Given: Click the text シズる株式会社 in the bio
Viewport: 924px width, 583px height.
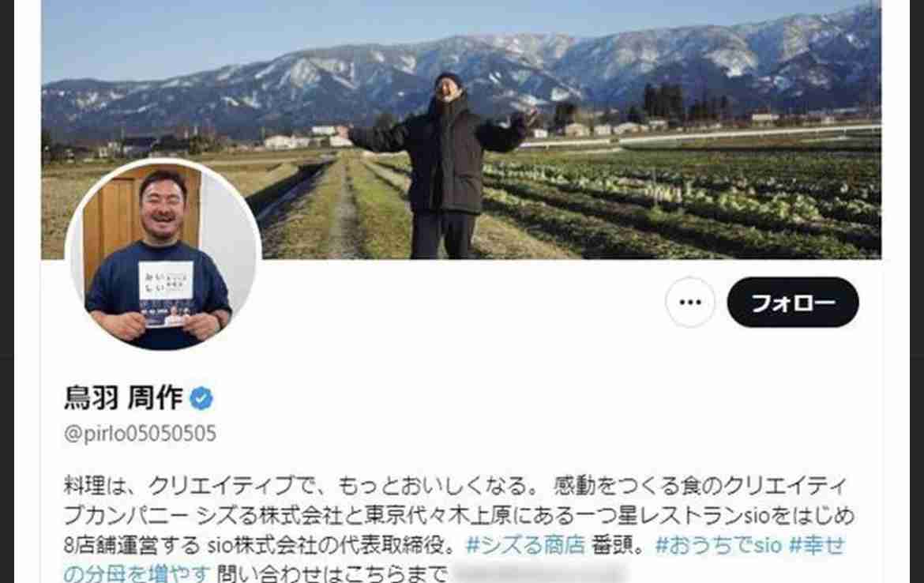Looking at the screenshot, I should click(269, 516).
